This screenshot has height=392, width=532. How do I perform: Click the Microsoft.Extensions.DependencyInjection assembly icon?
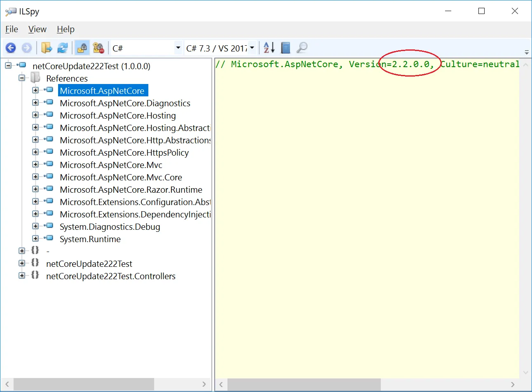click(x=49, y=213)
